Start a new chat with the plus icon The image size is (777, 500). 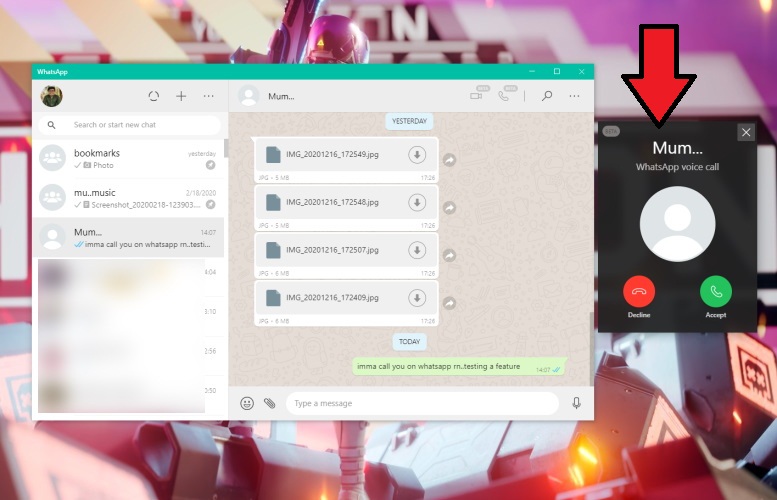click(x=181, y=96)
